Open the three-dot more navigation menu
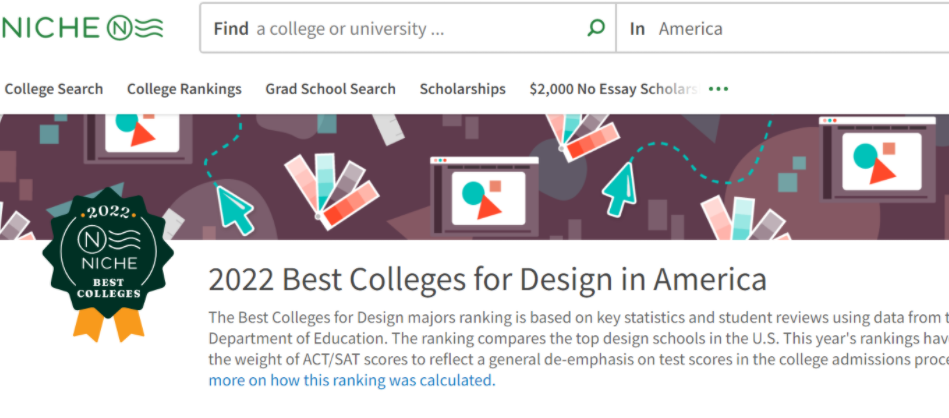949x418 pixels. click(x=718, y=89)
